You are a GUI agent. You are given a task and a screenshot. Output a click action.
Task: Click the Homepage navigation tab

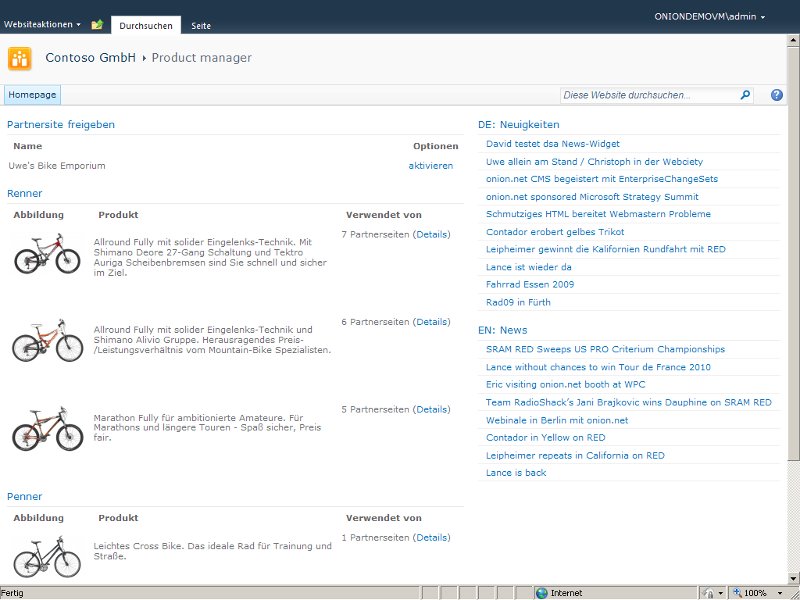33,95
